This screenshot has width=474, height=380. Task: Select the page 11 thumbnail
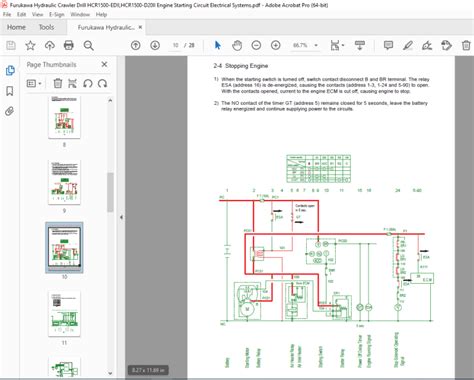point(64,314)
